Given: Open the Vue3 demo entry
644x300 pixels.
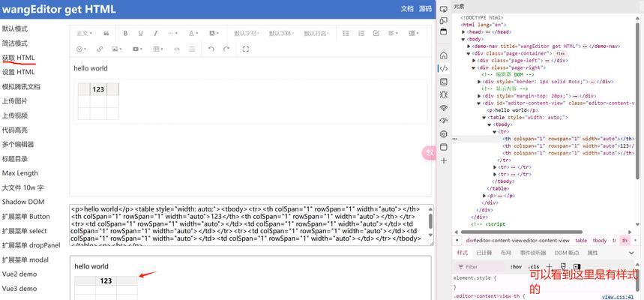Looking at the screenshot, I should pos(19,289).
